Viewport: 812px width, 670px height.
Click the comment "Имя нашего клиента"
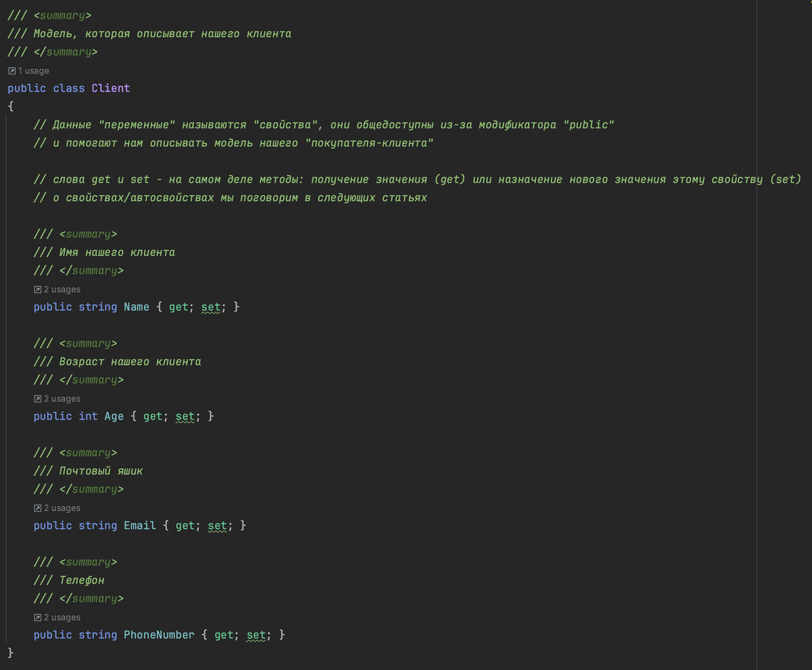tap(117, 252)
